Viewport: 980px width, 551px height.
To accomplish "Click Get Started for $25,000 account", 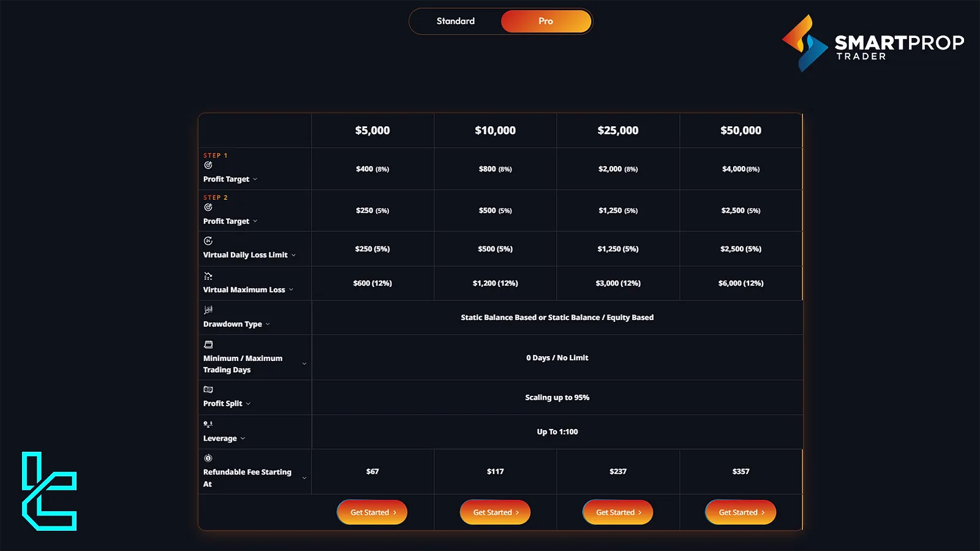I will point(618,512).
